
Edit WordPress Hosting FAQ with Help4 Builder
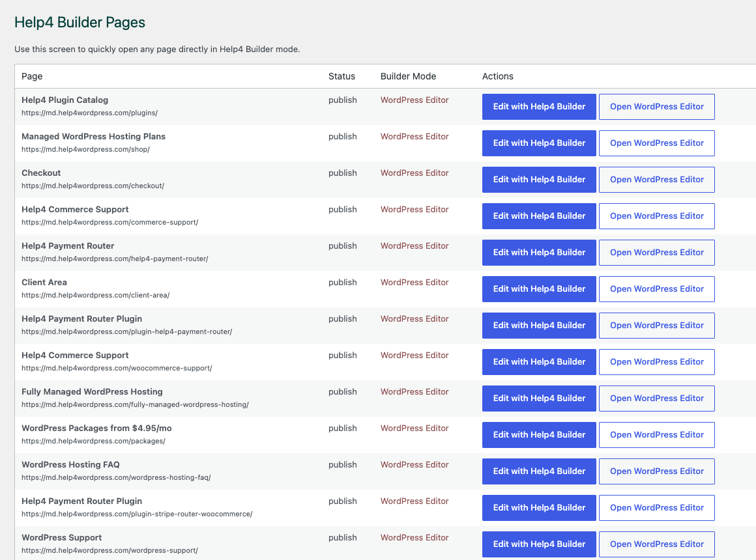(x=539, y=471)
